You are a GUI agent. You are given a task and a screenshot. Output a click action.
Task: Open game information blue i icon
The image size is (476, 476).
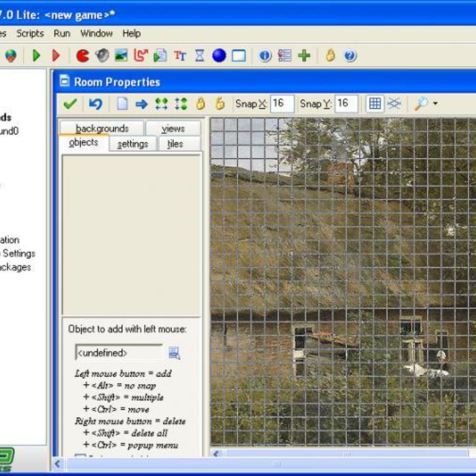pos(265,56)
